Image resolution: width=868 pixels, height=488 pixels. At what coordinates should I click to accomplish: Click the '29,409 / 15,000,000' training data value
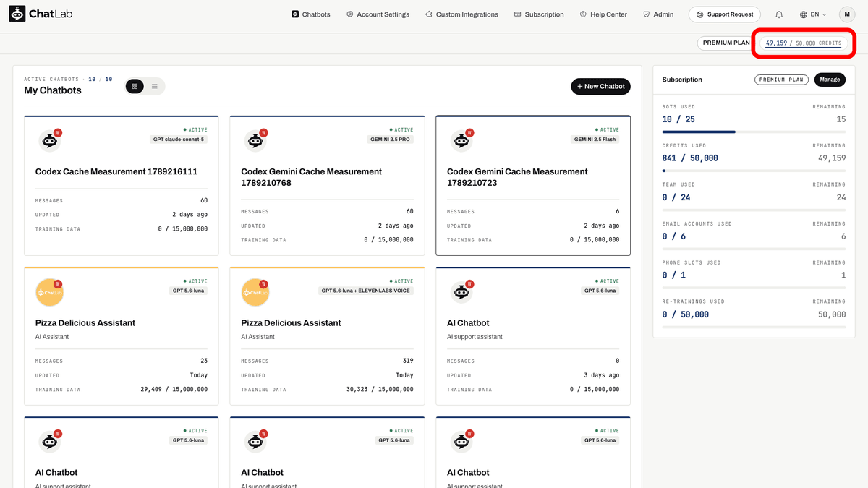(174, 389)
